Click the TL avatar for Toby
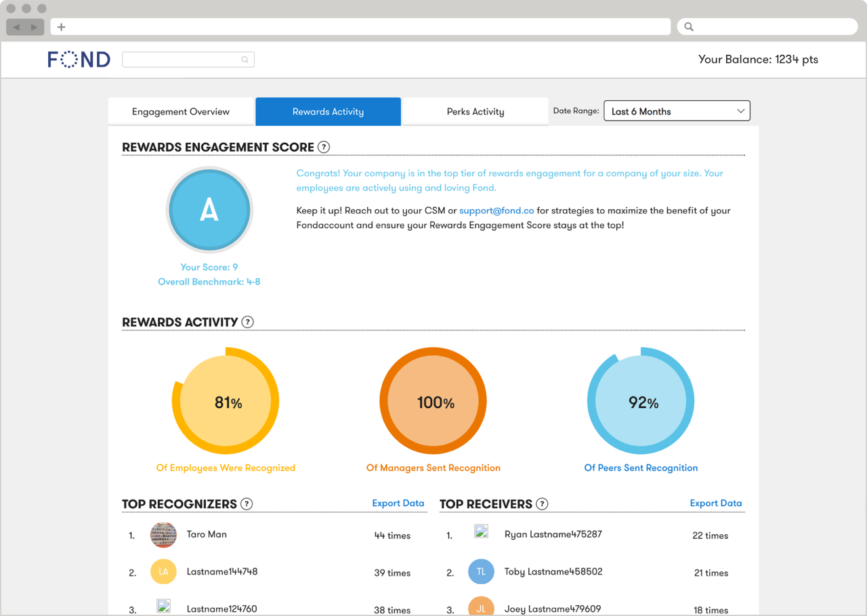The image size is (867, 616). point(481,572)
